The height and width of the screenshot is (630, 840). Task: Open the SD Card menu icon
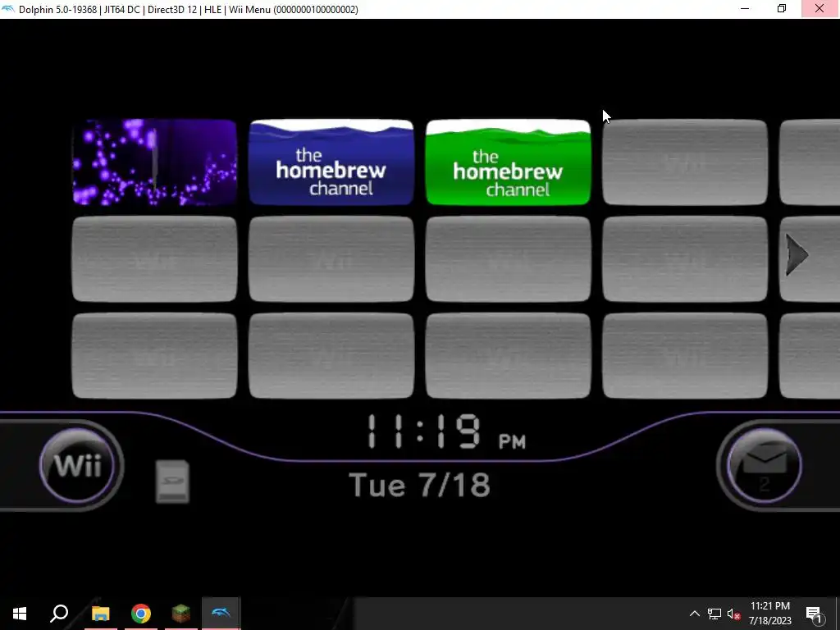172,481
